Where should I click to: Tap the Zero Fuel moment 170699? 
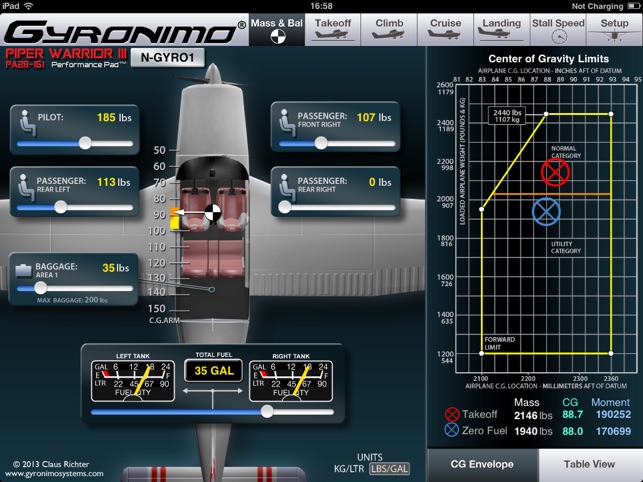coord(613,431)
